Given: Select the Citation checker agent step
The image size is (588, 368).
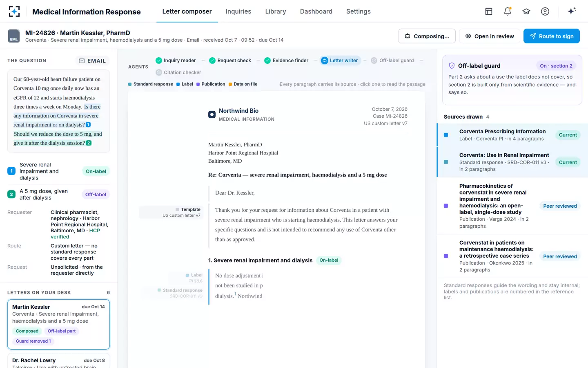Looking at the screenshot, I should (x=178, y=72).
